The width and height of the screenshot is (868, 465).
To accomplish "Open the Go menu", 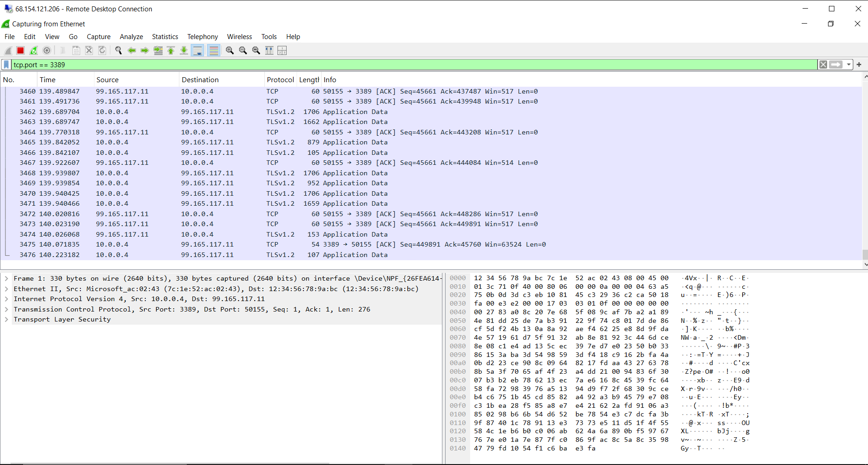I will click(73, 37).
